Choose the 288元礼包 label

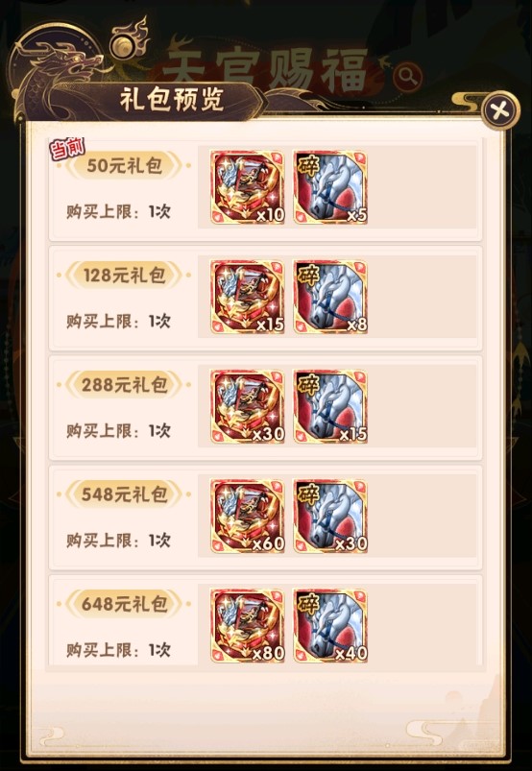coord(124,385)
